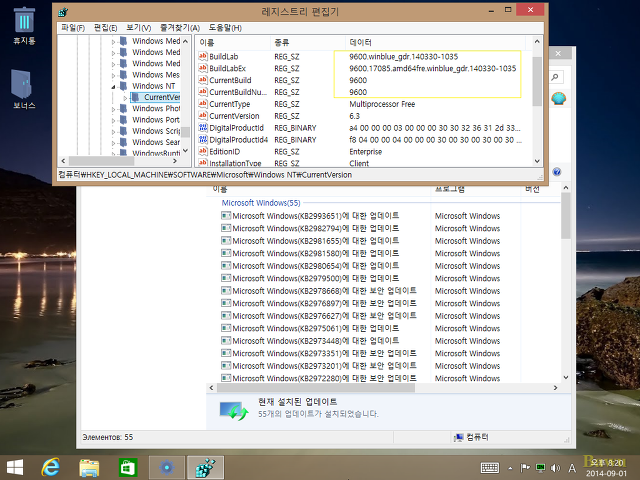Click the taskbar clock showing 2014-09-01
640x480 pixels.
click(607, 468)
